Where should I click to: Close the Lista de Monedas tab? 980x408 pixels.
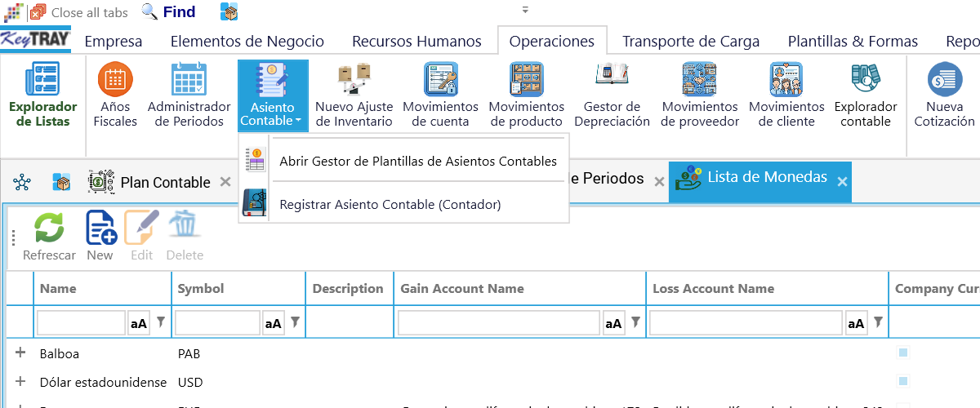pos(843,180)
